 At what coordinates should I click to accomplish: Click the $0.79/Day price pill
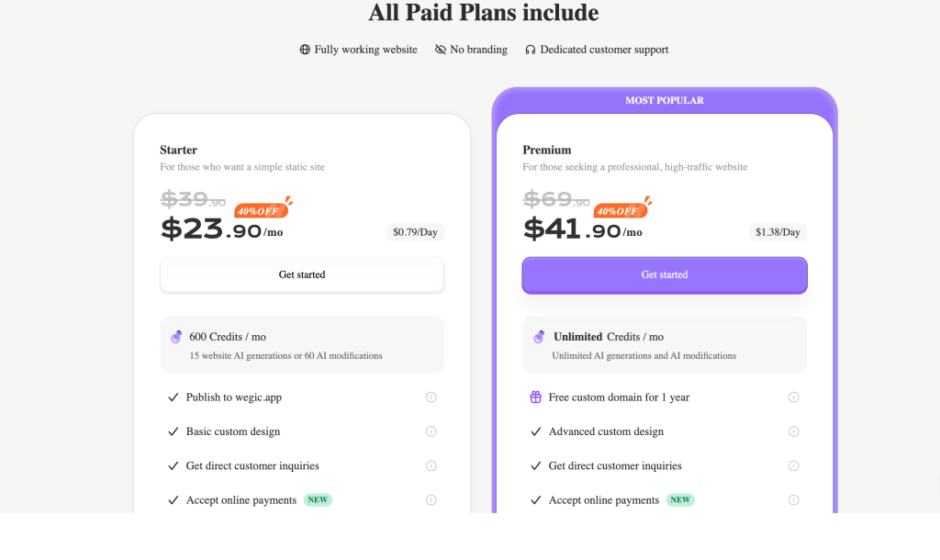click(415, 232)
